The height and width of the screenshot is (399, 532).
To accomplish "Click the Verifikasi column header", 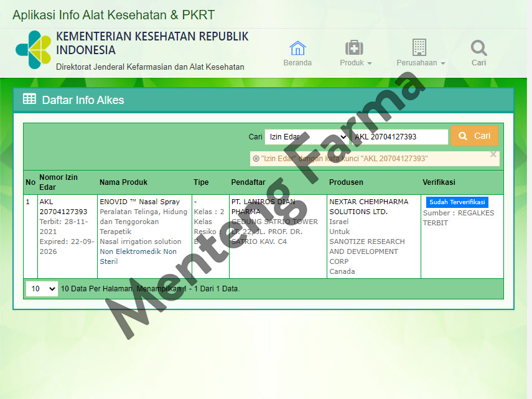I will (x=439, y=182).
